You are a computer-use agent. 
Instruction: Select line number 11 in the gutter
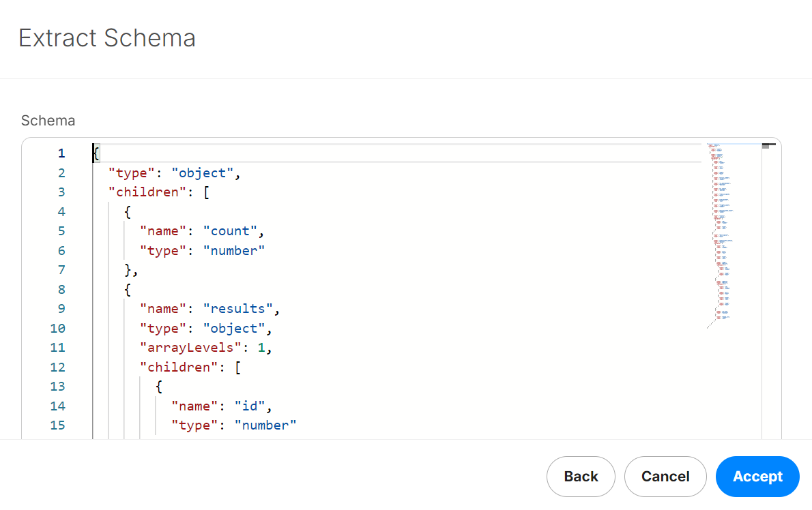tap(57, 348)
